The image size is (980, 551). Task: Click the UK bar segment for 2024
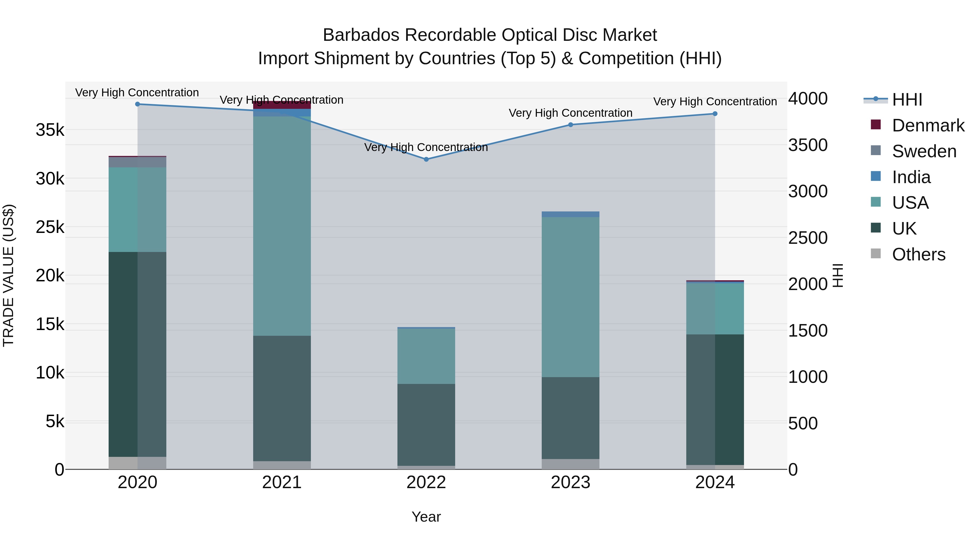(715, 400)
